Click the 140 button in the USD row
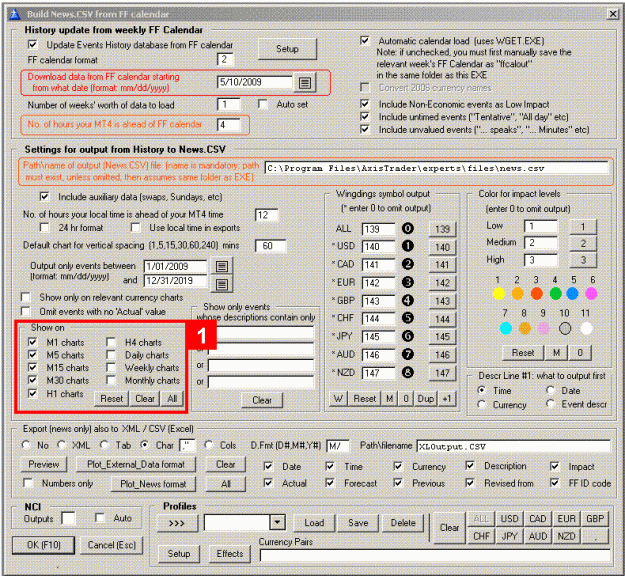 (442, 247)
